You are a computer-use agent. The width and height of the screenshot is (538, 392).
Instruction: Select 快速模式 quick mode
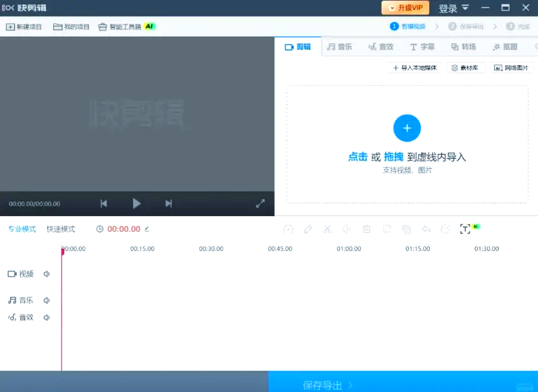coord(61,229)
